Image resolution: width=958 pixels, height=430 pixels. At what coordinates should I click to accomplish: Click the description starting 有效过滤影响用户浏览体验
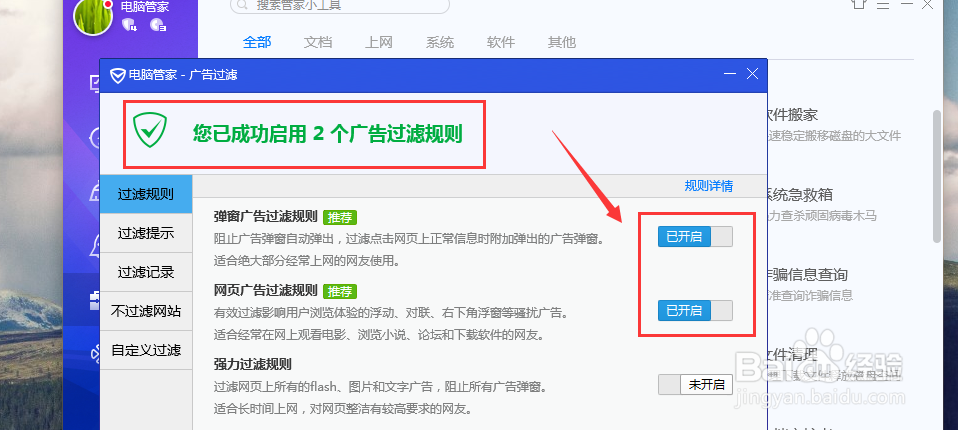(392, 313)
